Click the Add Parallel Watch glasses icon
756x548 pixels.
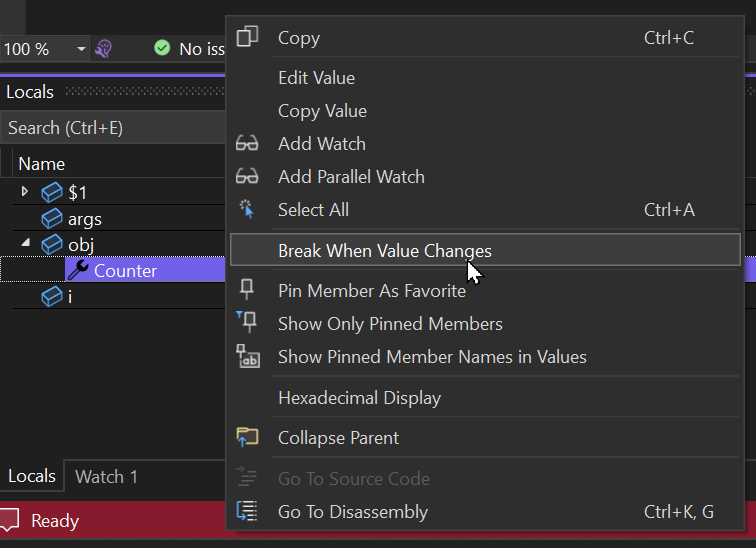[247, 176]
